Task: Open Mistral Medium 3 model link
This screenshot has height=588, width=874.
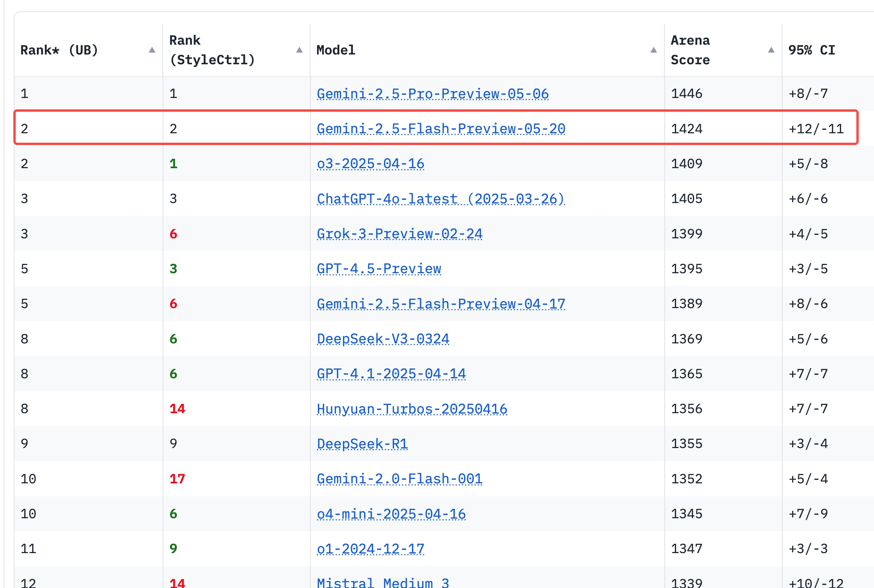Action: point(383,583)
